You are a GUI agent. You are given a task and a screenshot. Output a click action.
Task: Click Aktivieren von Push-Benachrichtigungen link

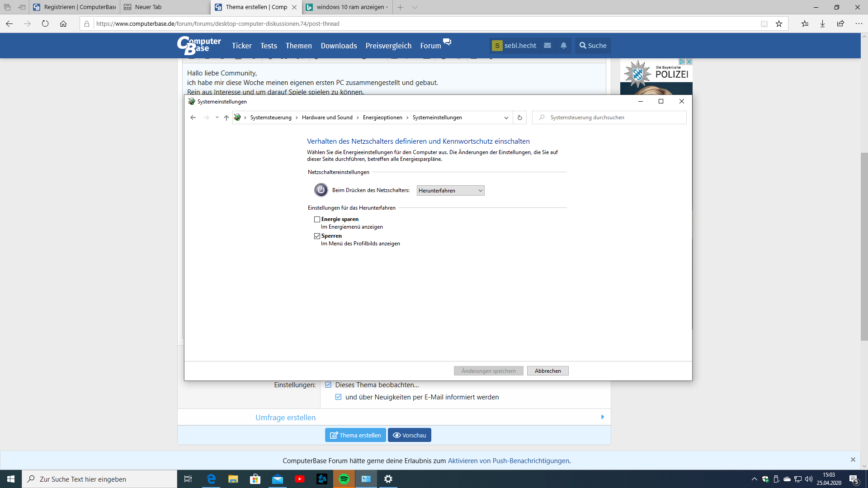(508, 461)
